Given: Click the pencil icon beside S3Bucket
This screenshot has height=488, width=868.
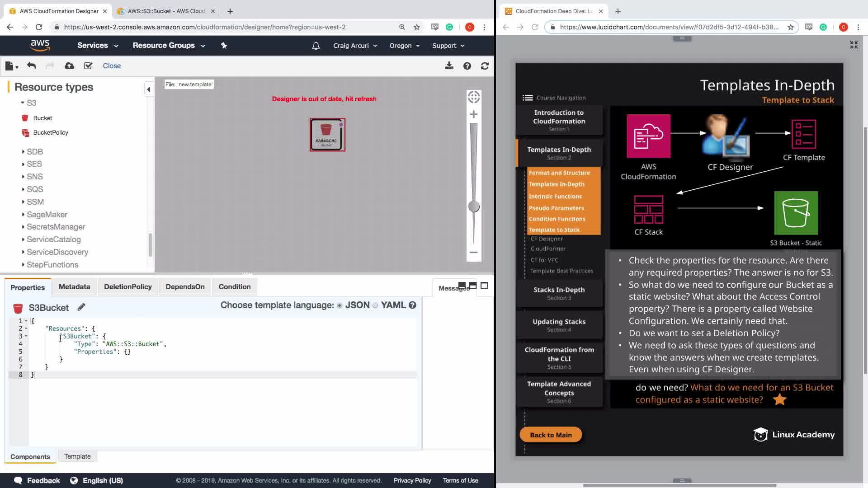Looking at the screenshot, I should 81,307.
